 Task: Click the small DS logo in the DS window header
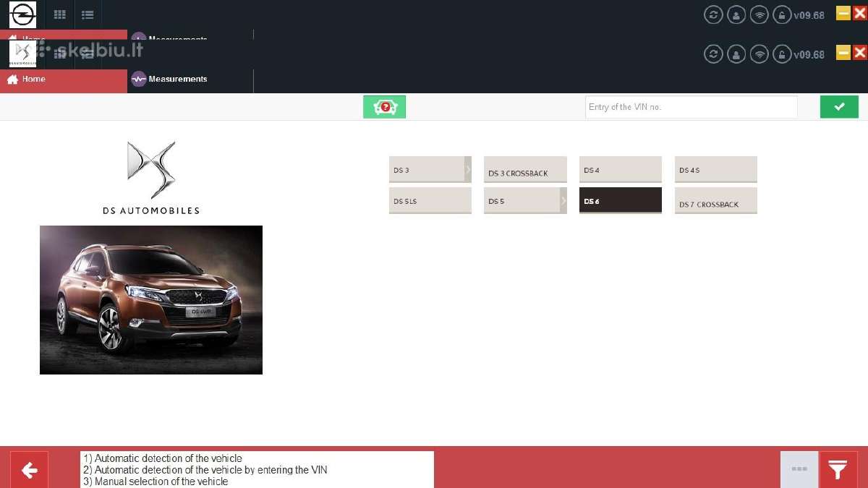23,53
